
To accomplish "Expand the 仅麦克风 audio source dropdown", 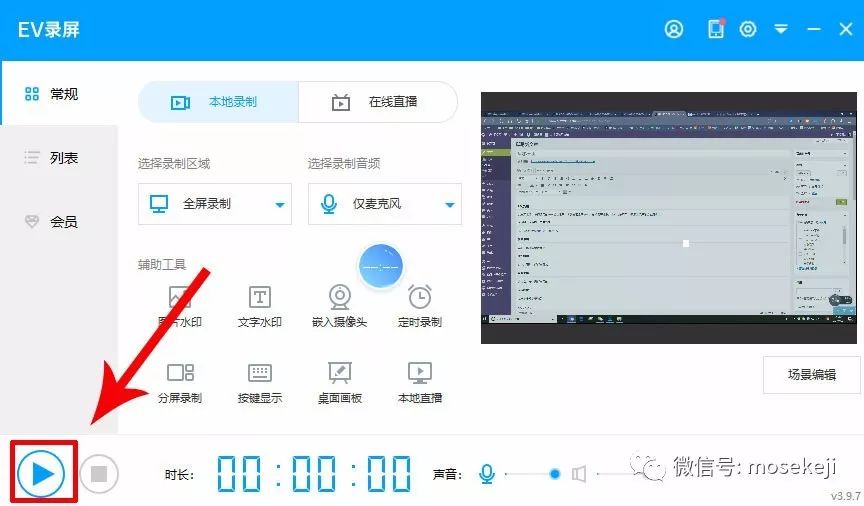I will point(385,204).
